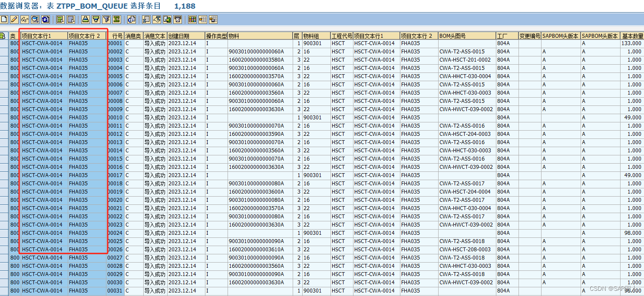This screenshot has width=644, height=296.
Task: Click the 工程代号 column header
Action: [342, 36]
